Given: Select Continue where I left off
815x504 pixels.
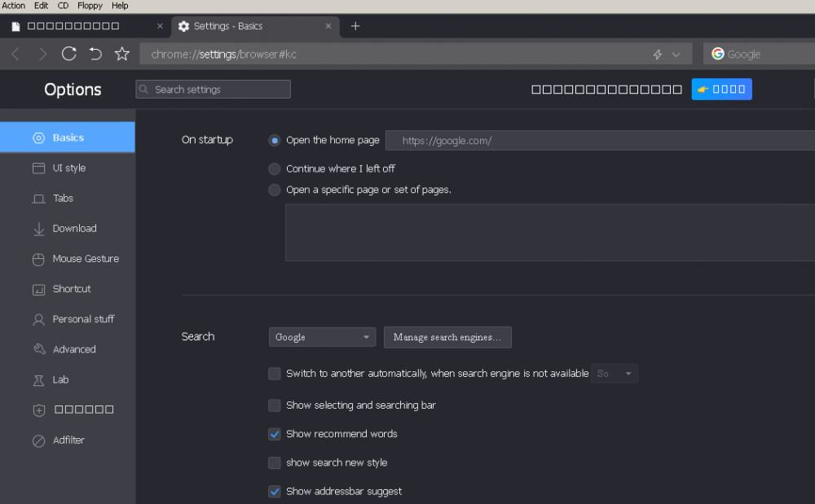Looking at the screenshot, I should pyautogui.click(x=275, y=169).
